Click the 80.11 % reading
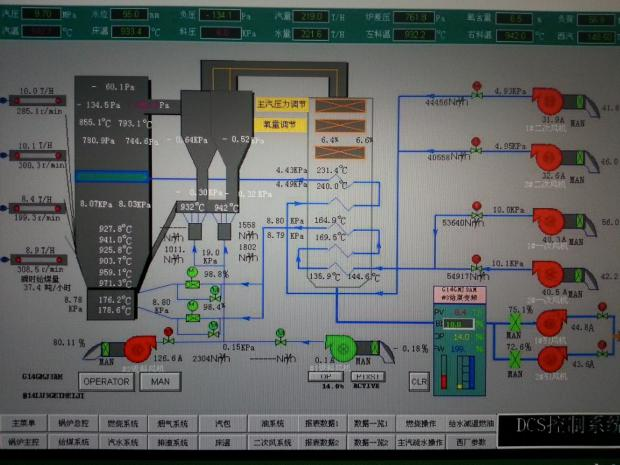Image resolution: width=620 pixels, height=465 pixels. (69, 342)
